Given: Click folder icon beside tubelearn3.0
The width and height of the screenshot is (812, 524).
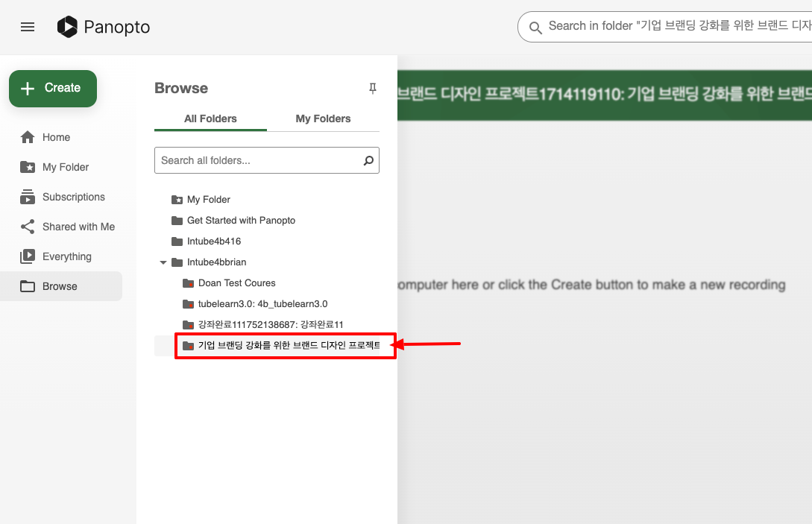Looking at the screenshot, I should click(189, 304).
